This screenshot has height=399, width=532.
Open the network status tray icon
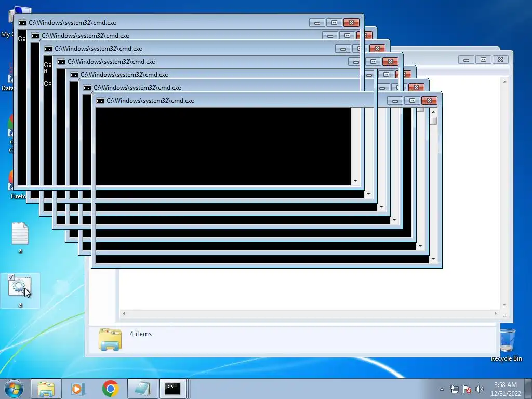[x=454, y=389]
